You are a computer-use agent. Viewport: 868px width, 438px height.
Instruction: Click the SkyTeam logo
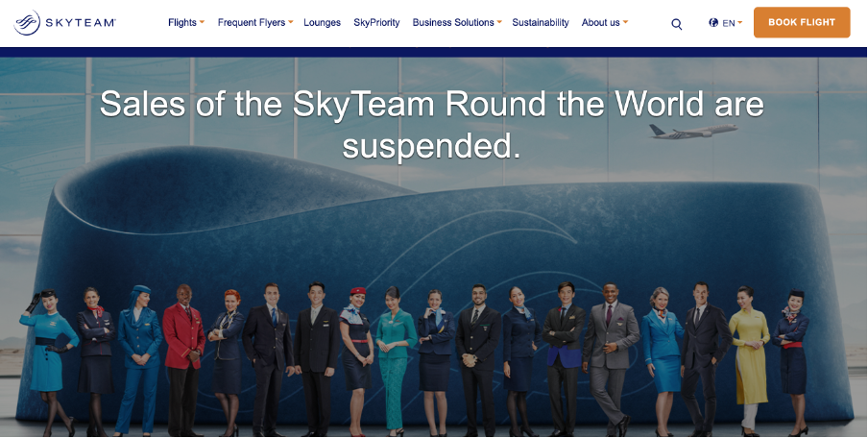[x=64, y=23]
